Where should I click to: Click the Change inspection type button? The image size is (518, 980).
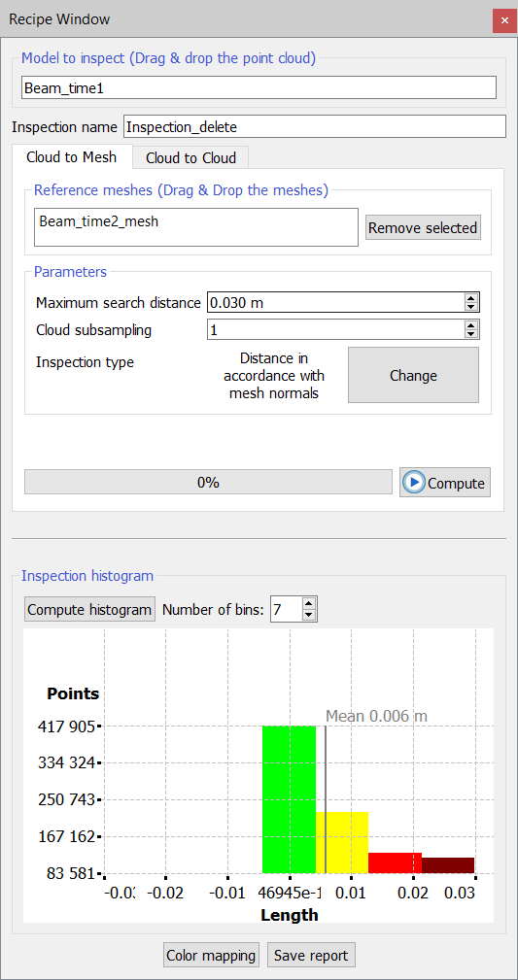tap(413, 376)
